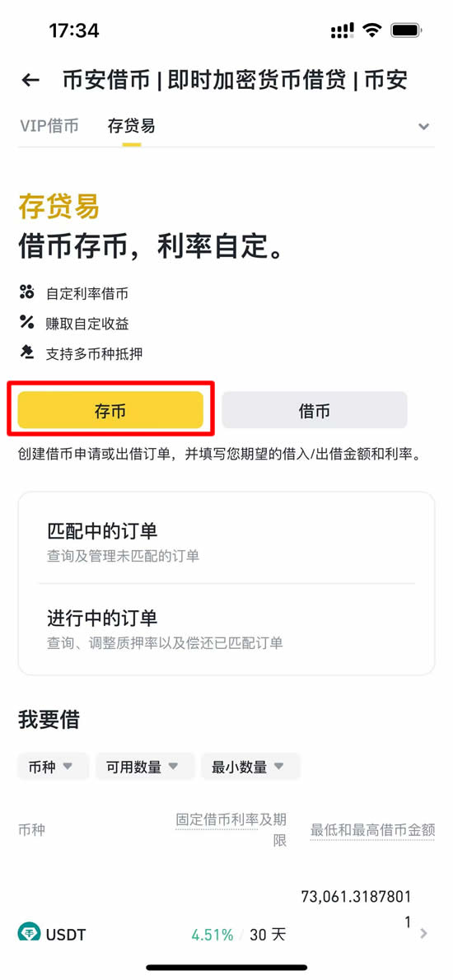Tap the 最低和最高借币金额 column header

(x=372, y=831)
